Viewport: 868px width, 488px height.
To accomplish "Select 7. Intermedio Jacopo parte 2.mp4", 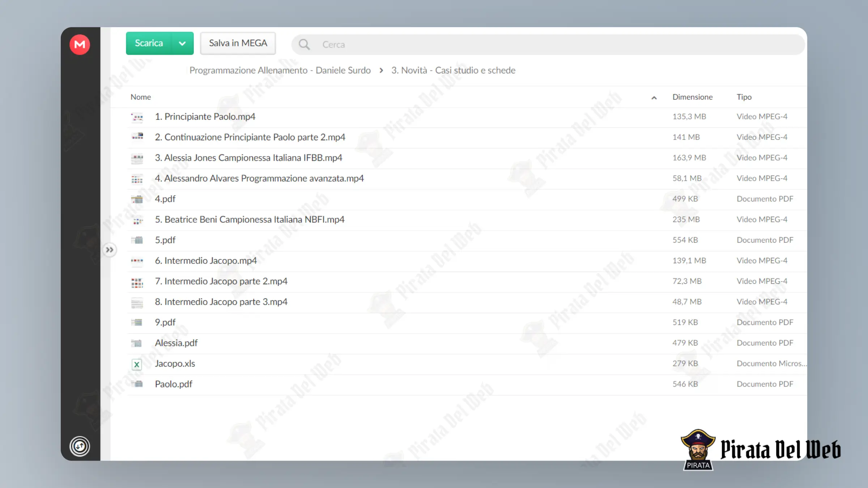I will click(x=221, y=282).
